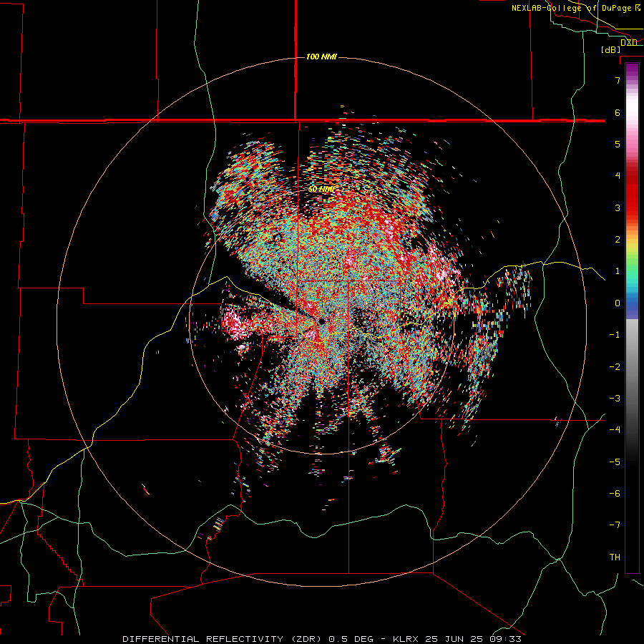Click the 50 NMI range ring label
The height and width of the screenshot is (644, 644).
(321, 190)
